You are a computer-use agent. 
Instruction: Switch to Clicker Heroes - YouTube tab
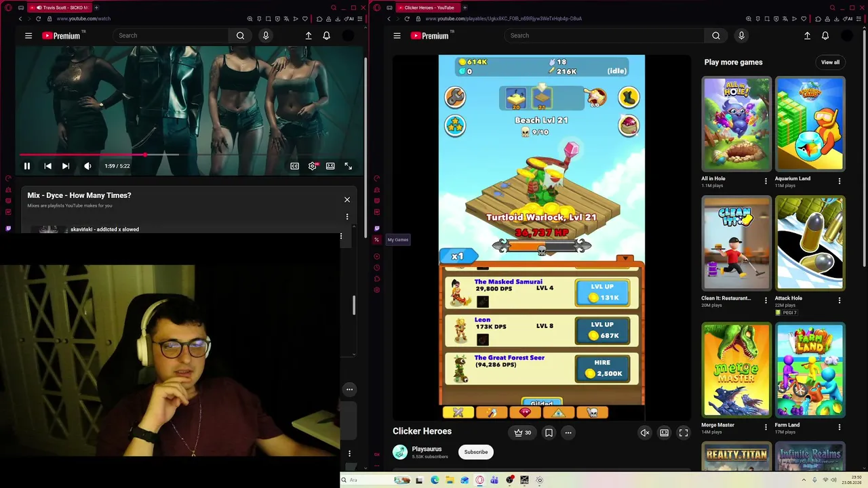[429, 7]
